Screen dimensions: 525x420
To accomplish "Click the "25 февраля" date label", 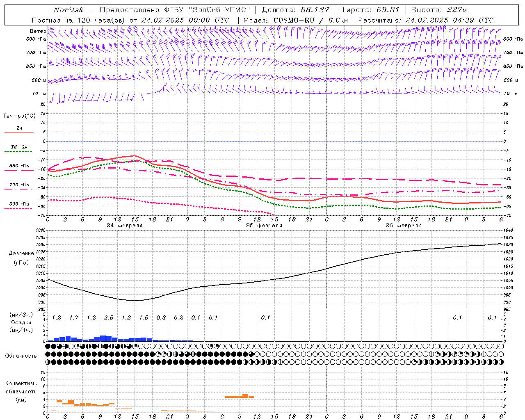I will 264,226.
